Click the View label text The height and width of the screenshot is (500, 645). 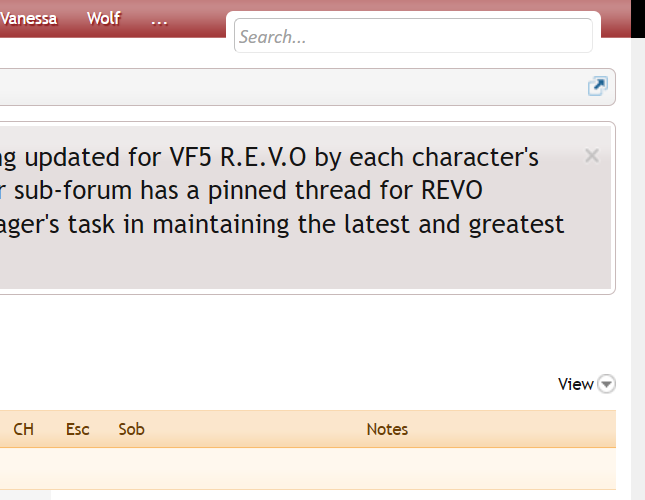point(575,384)
